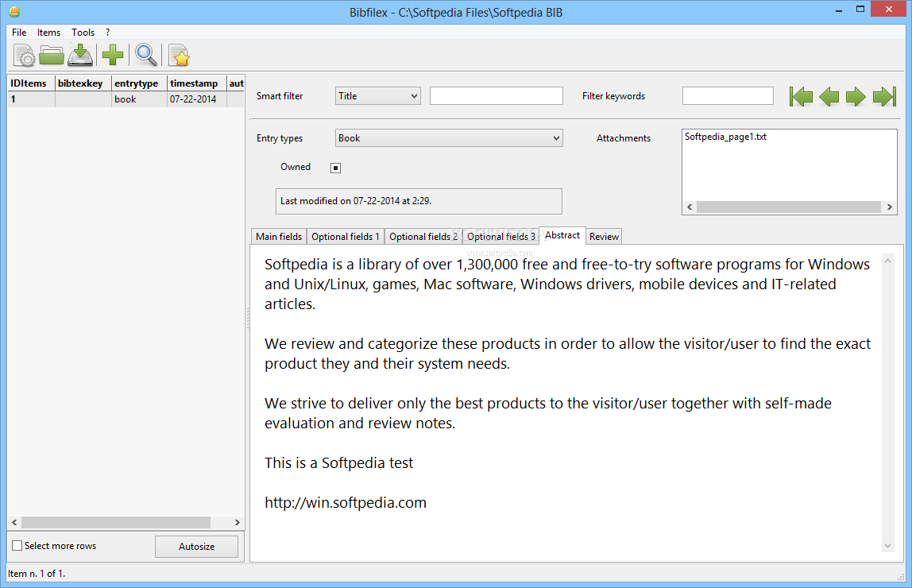Viewport: 912px width, 588px height.
Task: Click the Last modified on 07-22-2014 field
Action: tap(419, 201)
